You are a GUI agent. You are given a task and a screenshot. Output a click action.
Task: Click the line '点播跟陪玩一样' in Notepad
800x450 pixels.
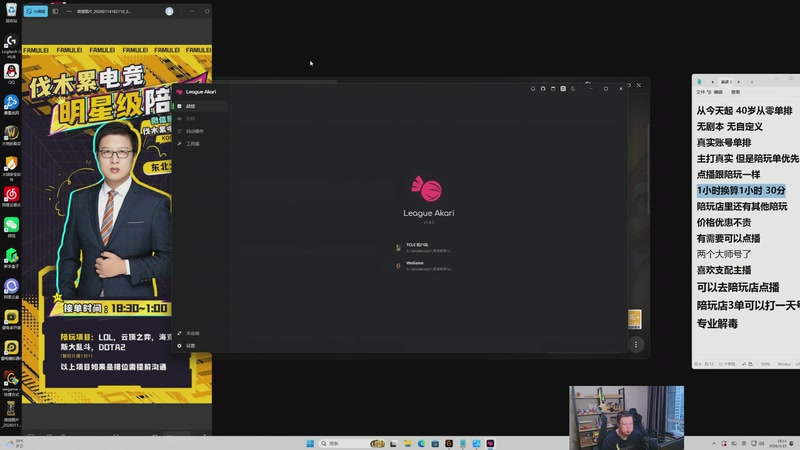point(729,174)
